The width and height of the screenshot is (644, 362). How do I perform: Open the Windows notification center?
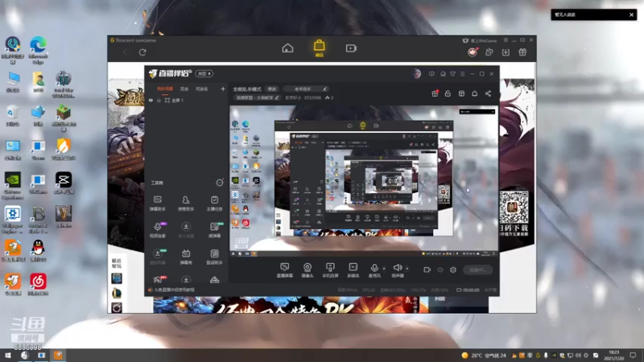click(x=633, y=356)
